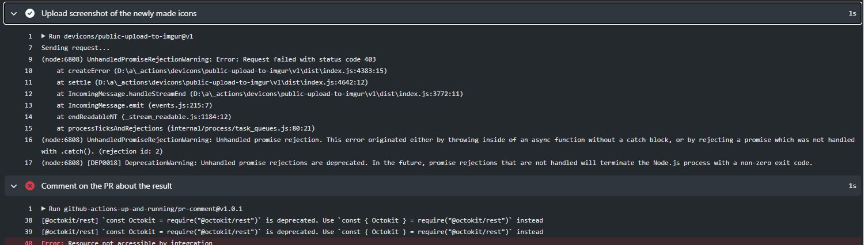This screenshot has height=245, width=868.
Task: Select log line number 39
Action: click(x=29, y=232)
